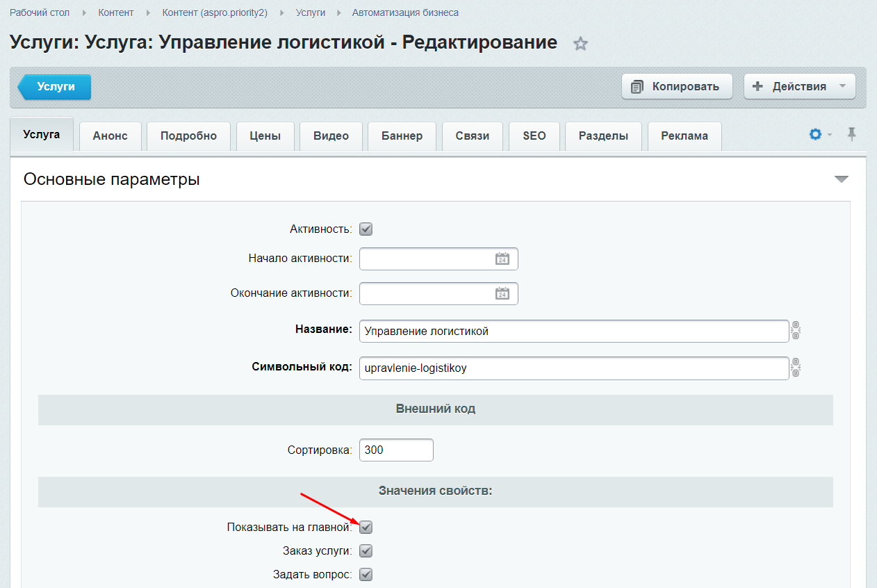Collapse the Основные параметры section
Screen dimensions: 877x588
point(841,179)
